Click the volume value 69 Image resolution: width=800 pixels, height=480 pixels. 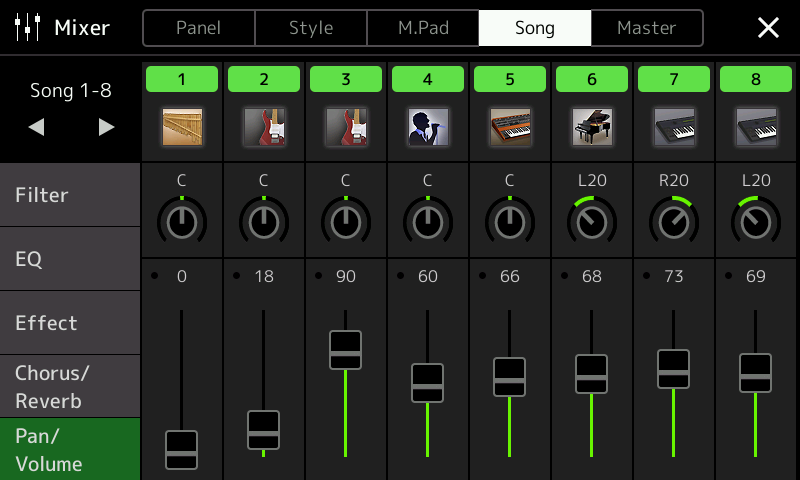click(x=756, y=276)
